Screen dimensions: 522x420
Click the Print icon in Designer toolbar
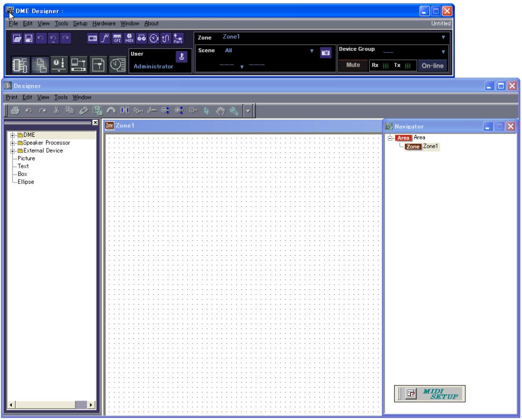pyautogui.click(x=15, y=111)
